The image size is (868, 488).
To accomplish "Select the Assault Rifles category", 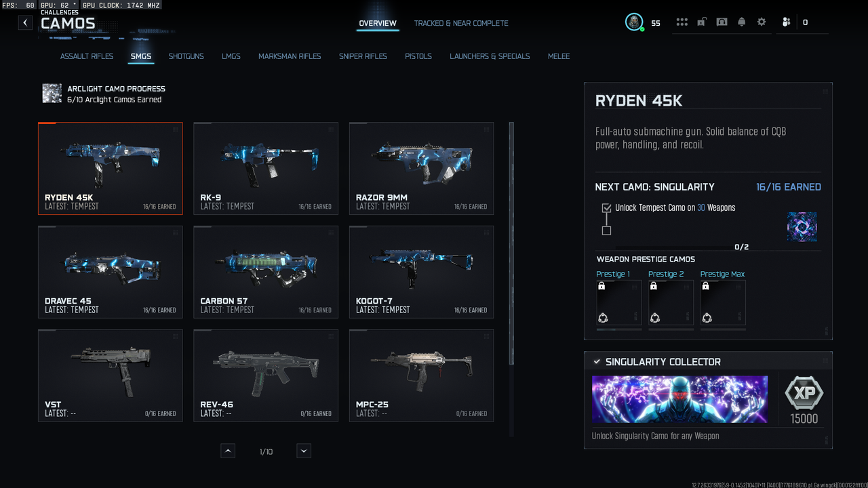I will 87,56.
